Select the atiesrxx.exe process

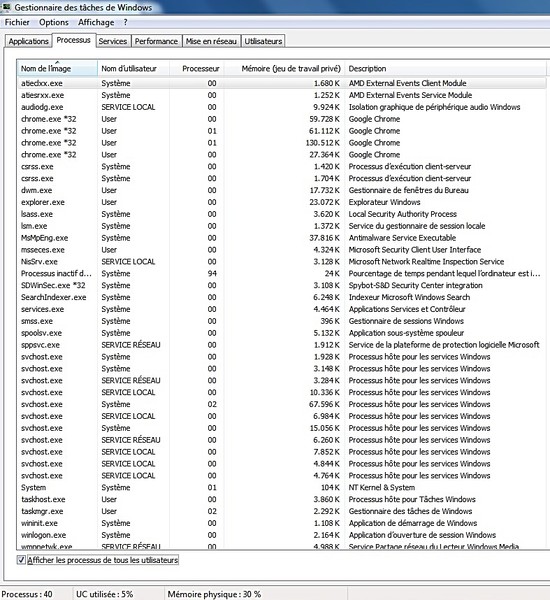tap(282, 95)
